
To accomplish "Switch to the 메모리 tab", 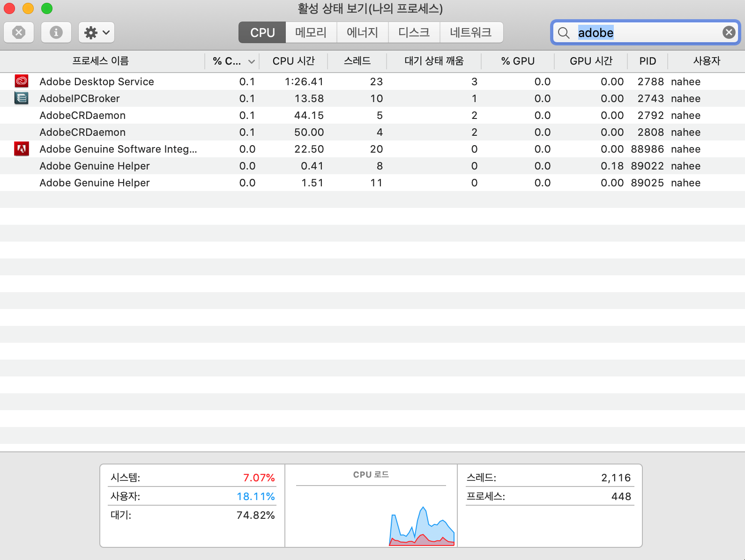I will [x=311, y=32].
